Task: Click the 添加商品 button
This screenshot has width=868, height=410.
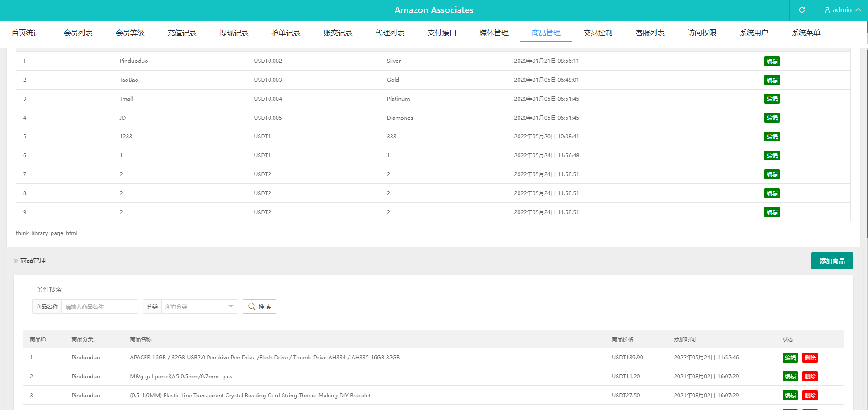Action: coord(832,261)
